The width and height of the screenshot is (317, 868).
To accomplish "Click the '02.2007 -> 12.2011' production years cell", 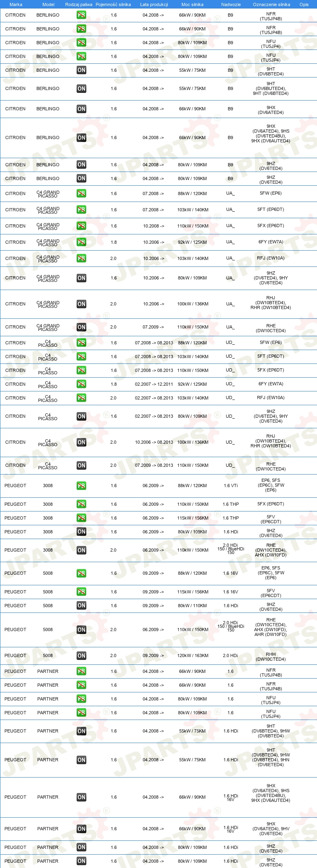I will click(x=154, y=384).
